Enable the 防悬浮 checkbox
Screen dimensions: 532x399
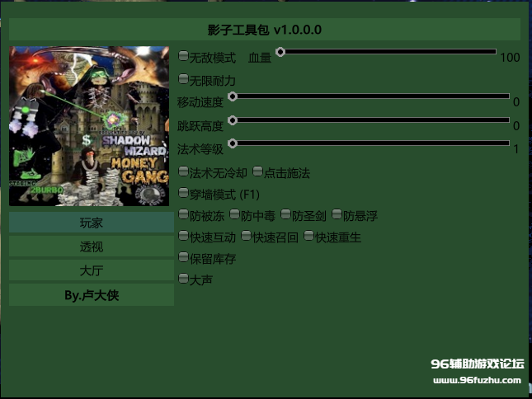tap(337, 214)
